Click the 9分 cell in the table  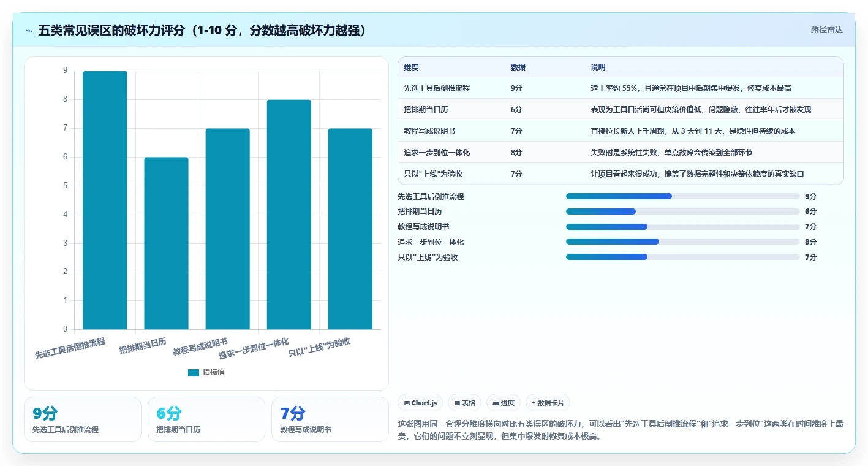point(516,88)
